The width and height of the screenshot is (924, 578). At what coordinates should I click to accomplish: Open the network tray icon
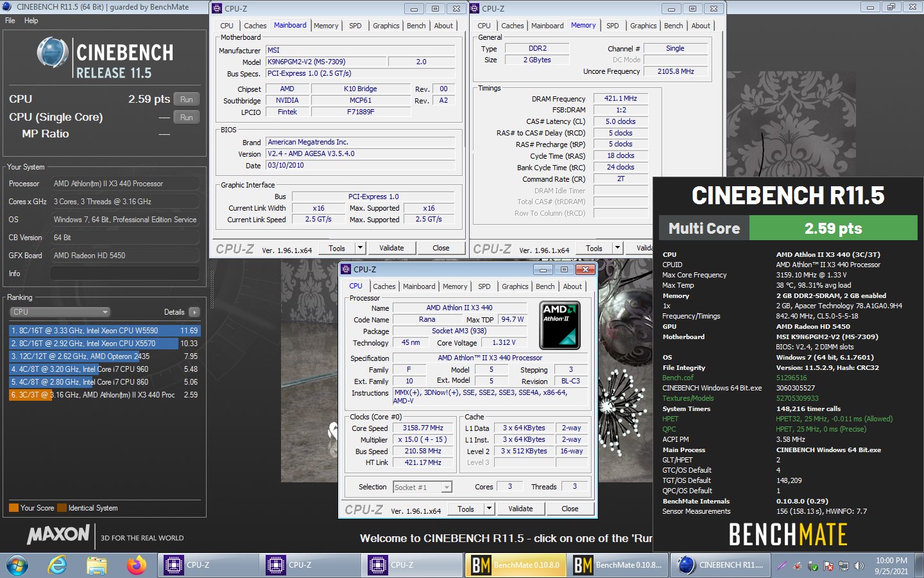tap(843, 566)
